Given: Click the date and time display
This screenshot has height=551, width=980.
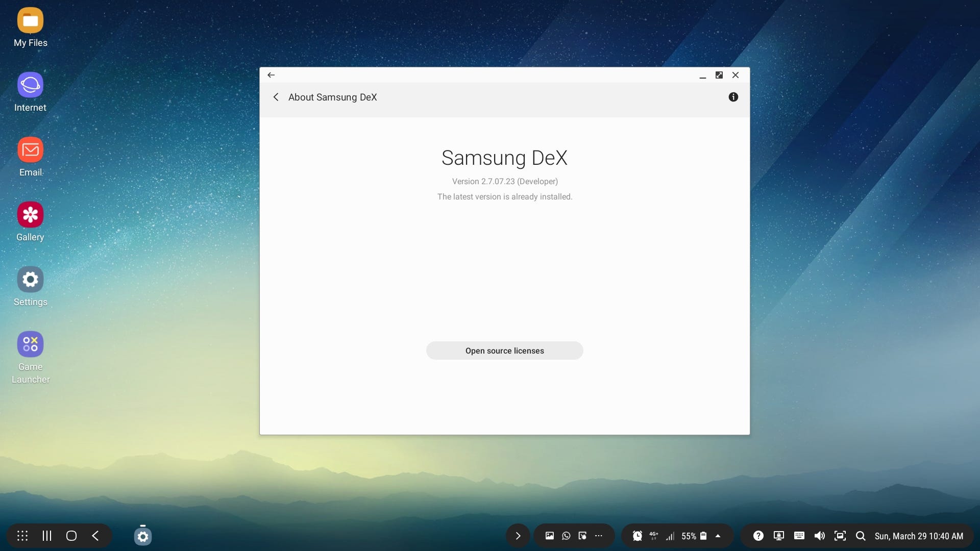Looking at the screenshot, I should (x=919, y=536).
